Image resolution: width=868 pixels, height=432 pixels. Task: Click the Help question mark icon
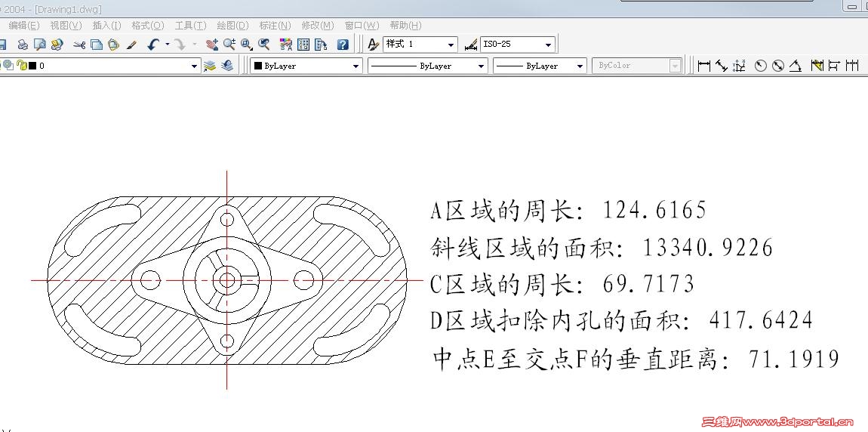343,45
